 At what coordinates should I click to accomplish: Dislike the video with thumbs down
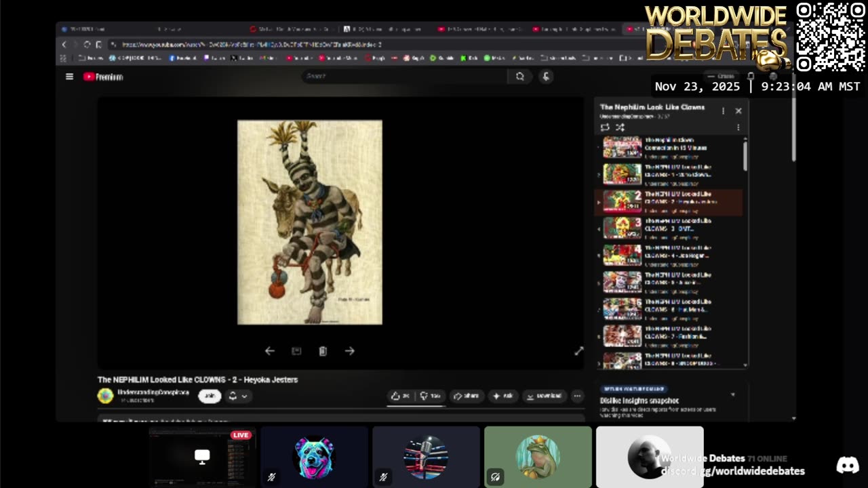pyautogui.click(x=430, y=396)
